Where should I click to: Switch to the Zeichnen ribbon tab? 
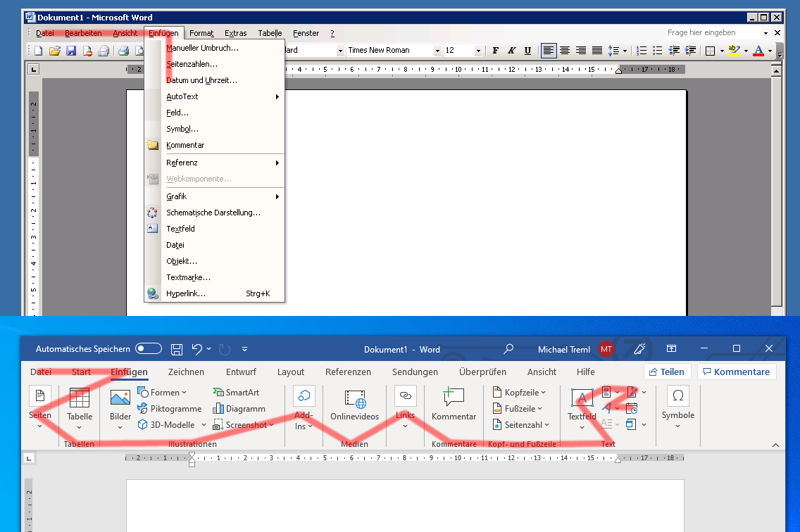point(186,372)
